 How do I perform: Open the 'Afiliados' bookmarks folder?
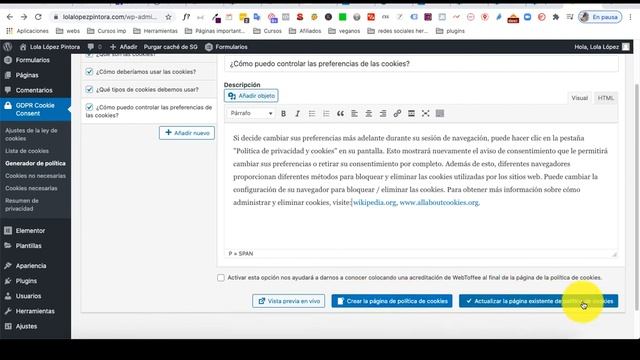coord(305,31)
